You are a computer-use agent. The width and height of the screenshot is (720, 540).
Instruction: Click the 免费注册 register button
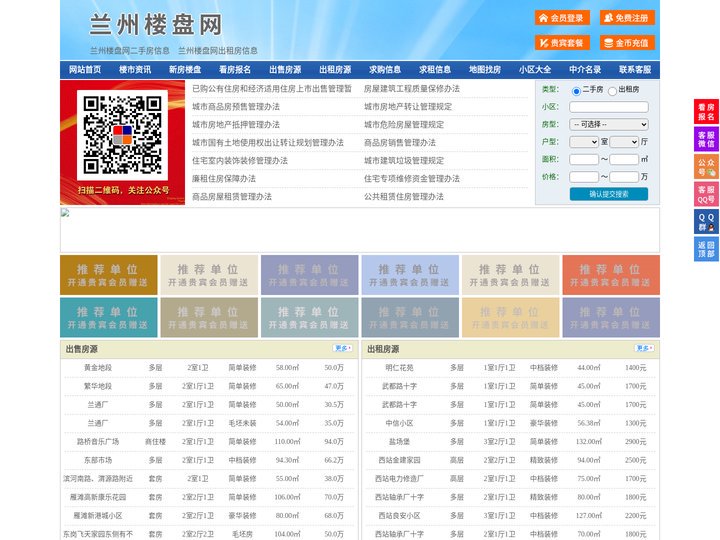click(627, 18)
